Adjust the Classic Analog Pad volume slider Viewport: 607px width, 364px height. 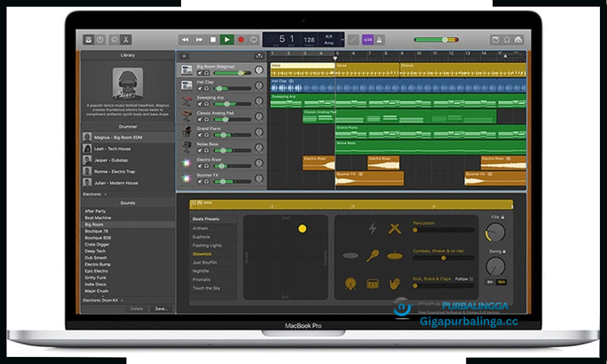tap(232, 120)
